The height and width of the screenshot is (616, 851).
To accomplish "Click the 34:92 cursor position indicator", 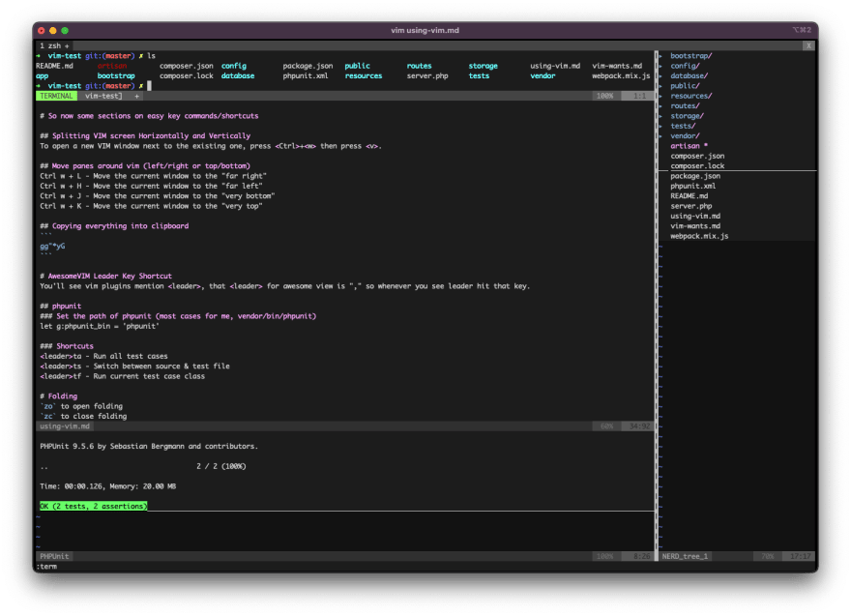I will (639, 426).
